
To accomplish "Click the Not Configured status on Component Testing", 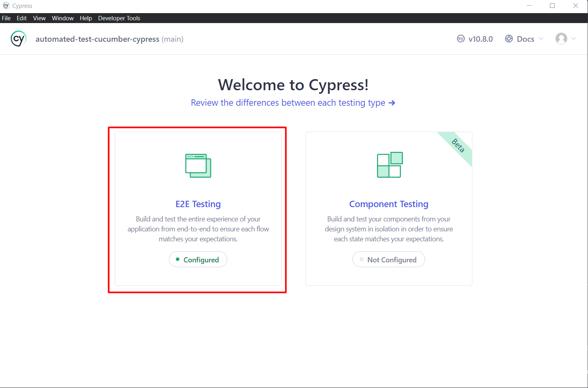I will 388,259.
